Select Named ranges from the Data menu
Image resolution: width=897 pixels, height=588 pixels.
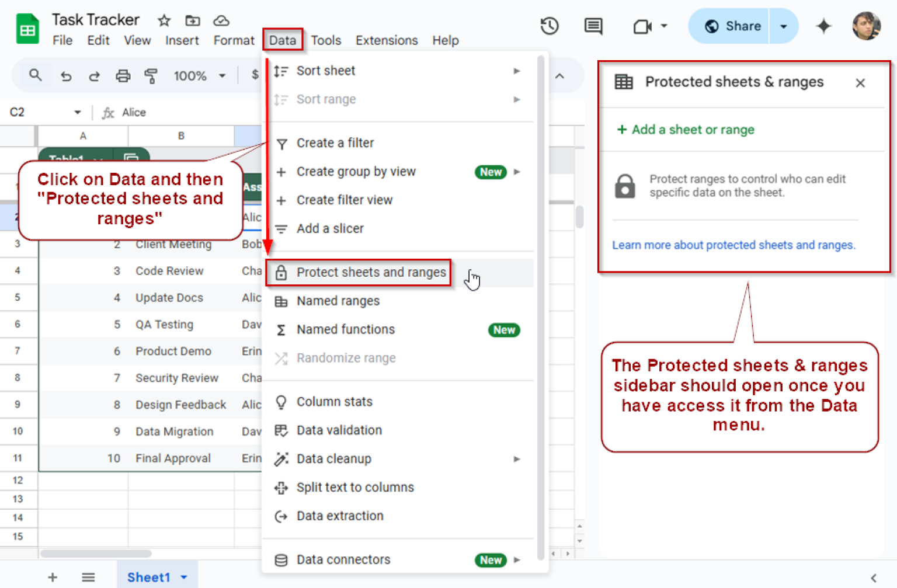[339, 301]
